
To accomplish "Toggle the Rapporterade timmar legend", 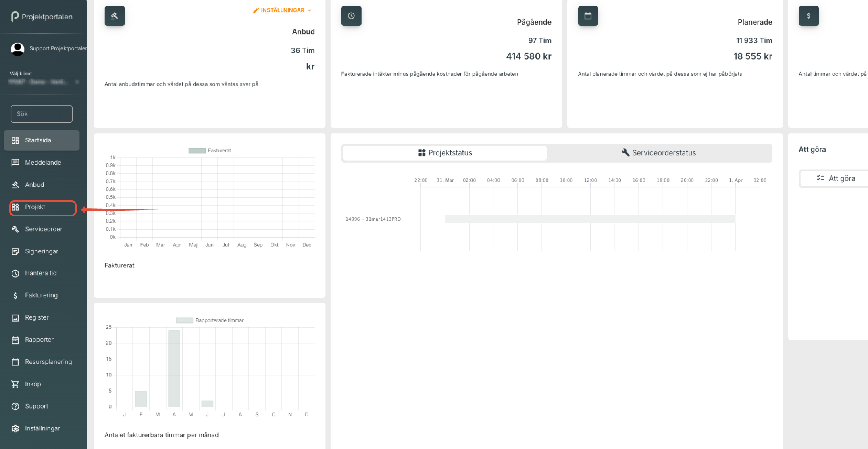I will pos(184,321).
